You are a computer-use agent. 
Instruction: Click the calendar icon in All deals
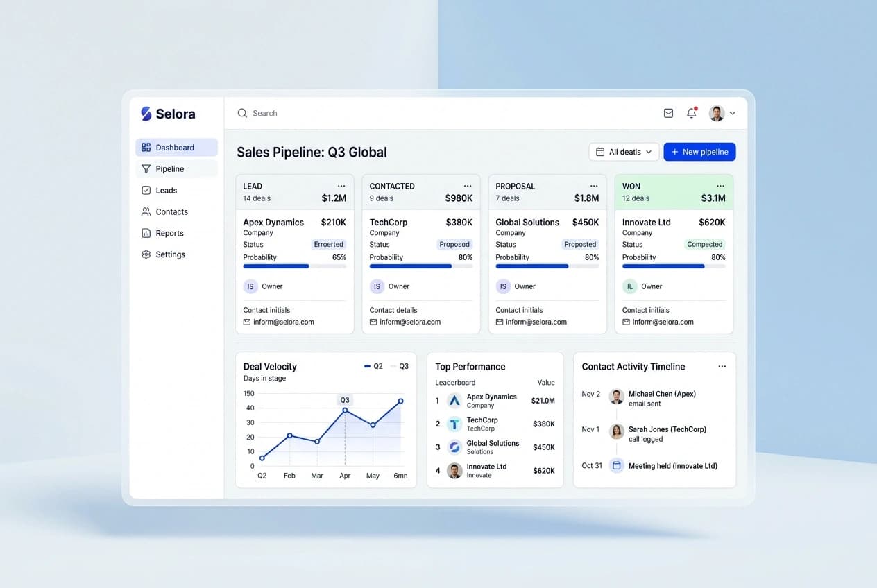(x=600, y=152)
